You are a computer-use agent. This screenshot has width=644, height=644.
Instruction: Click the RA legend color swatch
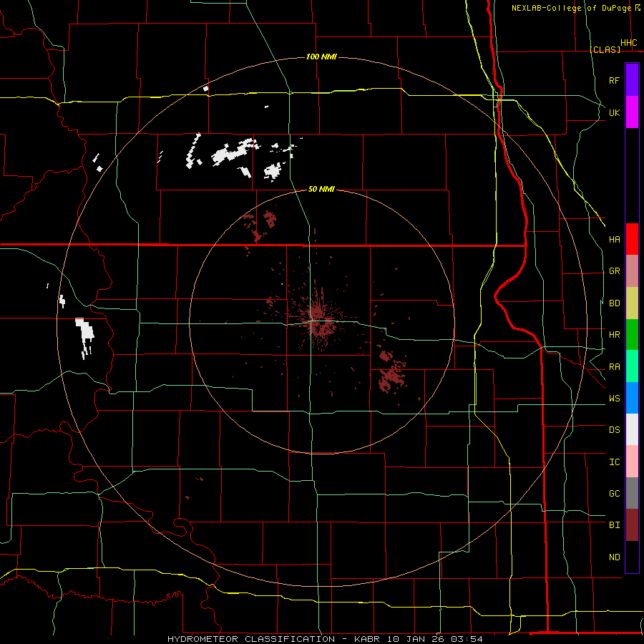[x=632, y=366]
